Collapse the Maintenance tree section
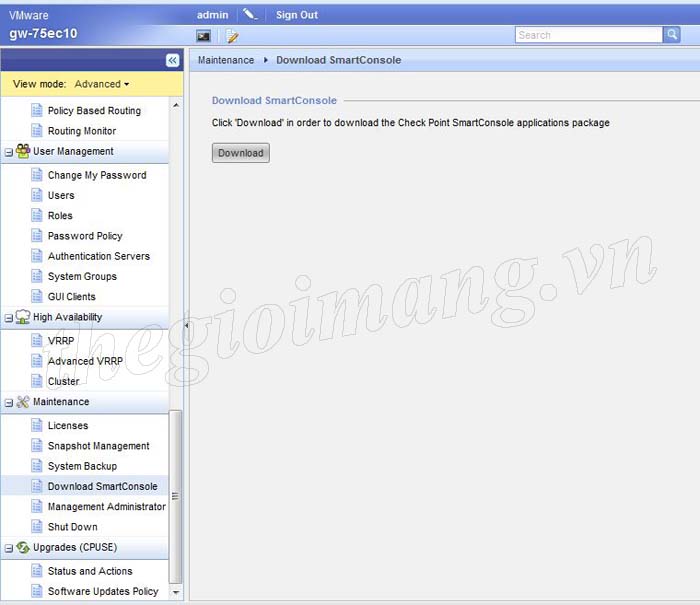The height and width of the screenshot is (605, 700). point(9,403)
